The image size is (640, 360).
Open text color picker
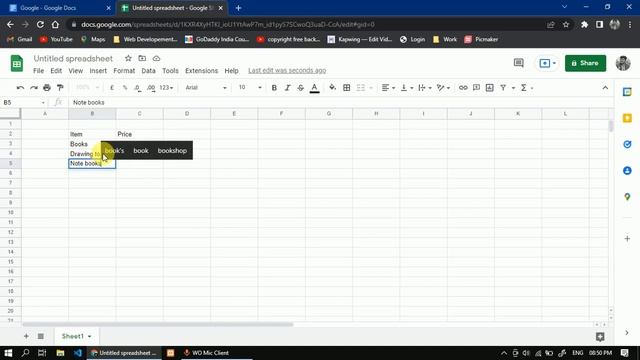(314, 88)
